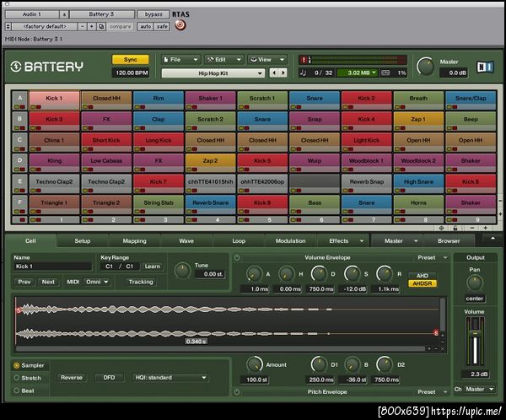The height and width of the screenshot is (420, 506).
Task: Toggle the Volume Envelope power icon
Action: [237, 257]
